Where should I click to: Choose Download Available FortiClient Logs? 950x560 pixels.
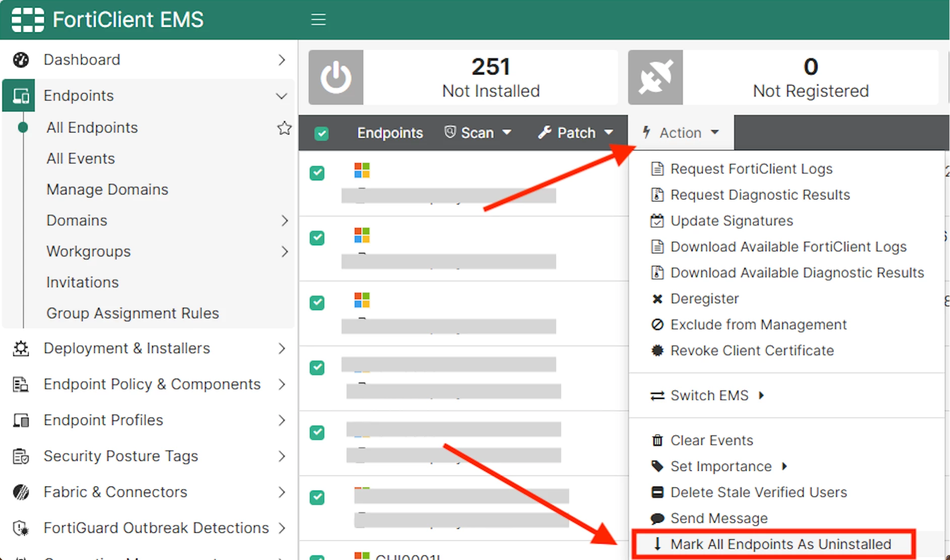point(788,247)
